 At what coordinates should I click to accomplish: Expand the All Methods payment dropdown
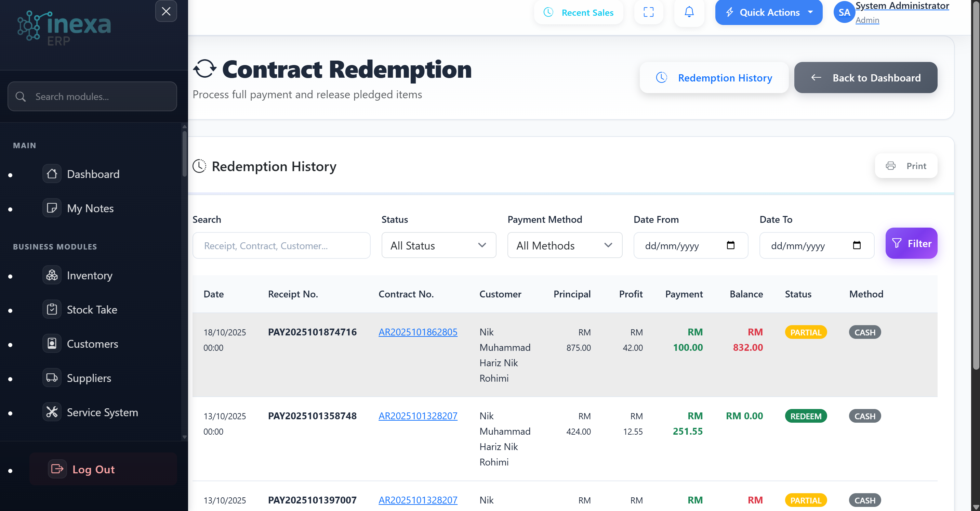[x=565, y=245]
